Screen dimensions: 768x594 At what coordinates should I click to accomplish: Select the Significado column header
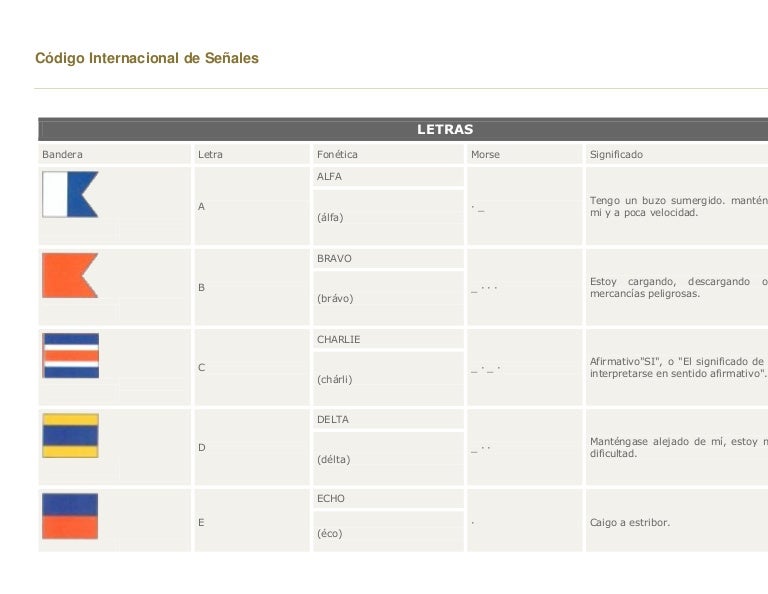click(x=617, y=155)
